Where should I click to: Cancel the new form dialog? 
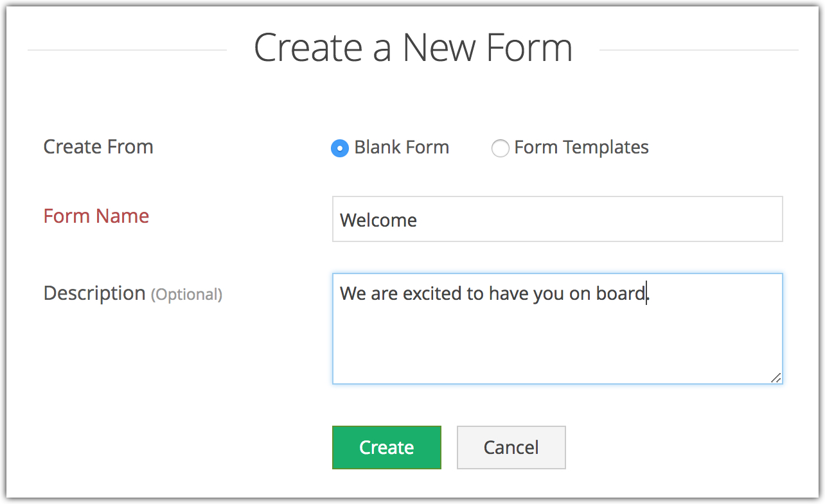[x=511, y=448]
